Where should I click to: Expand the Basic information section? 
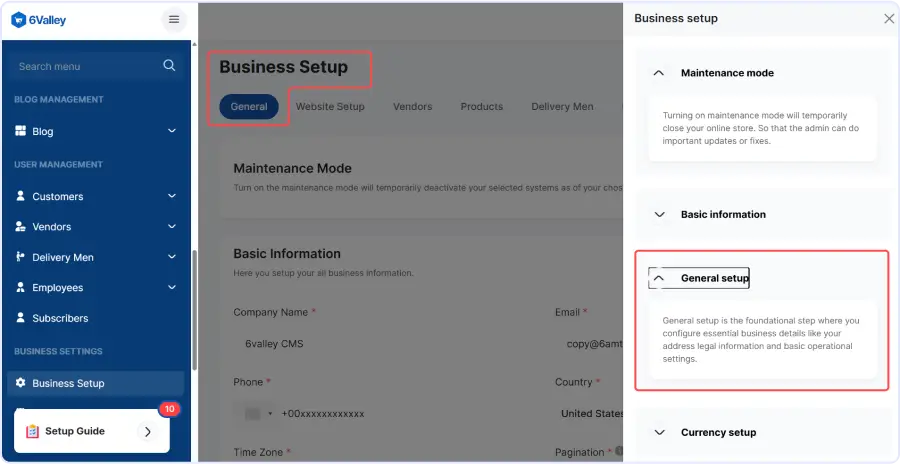(659, 214)
